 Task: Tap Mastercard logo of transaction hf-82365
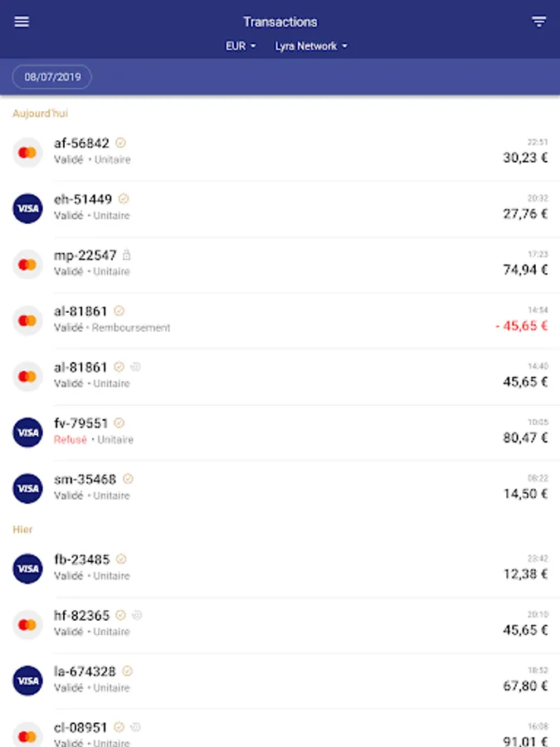click(27, 624)
